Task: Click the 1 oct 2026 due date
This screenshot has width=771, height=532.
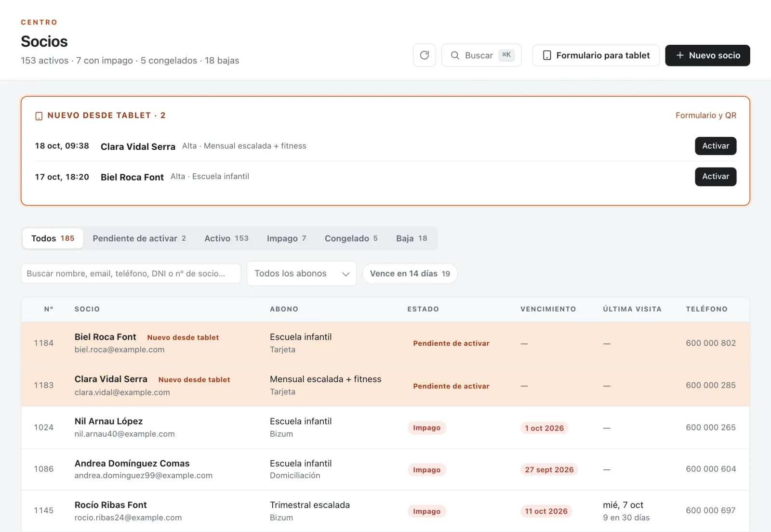Action: (544, 428)
